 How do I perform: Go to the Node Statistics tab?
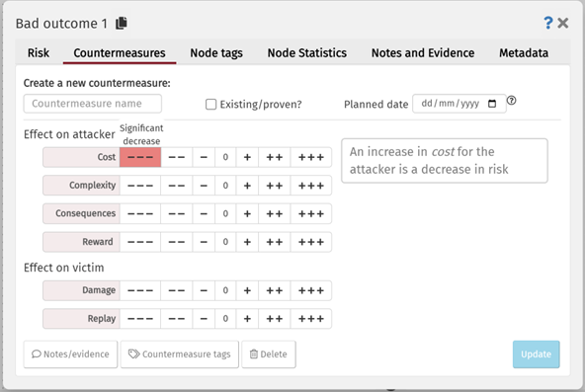click(x=307, y=53)
